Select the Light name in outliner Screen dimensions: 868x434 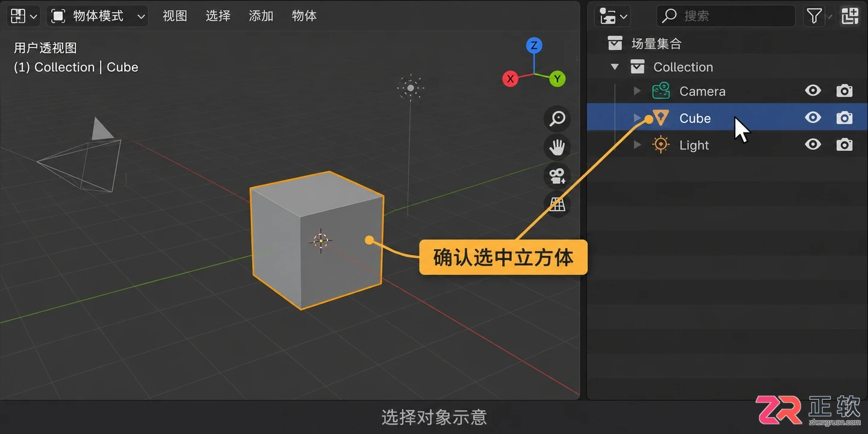pos(694,145)
